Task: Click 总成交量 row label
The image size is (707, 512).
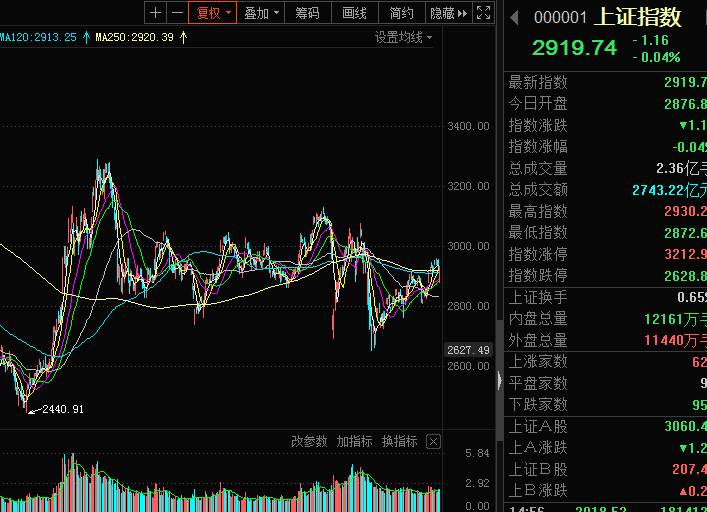Action: pyautogui.click(x=538, y=168)
